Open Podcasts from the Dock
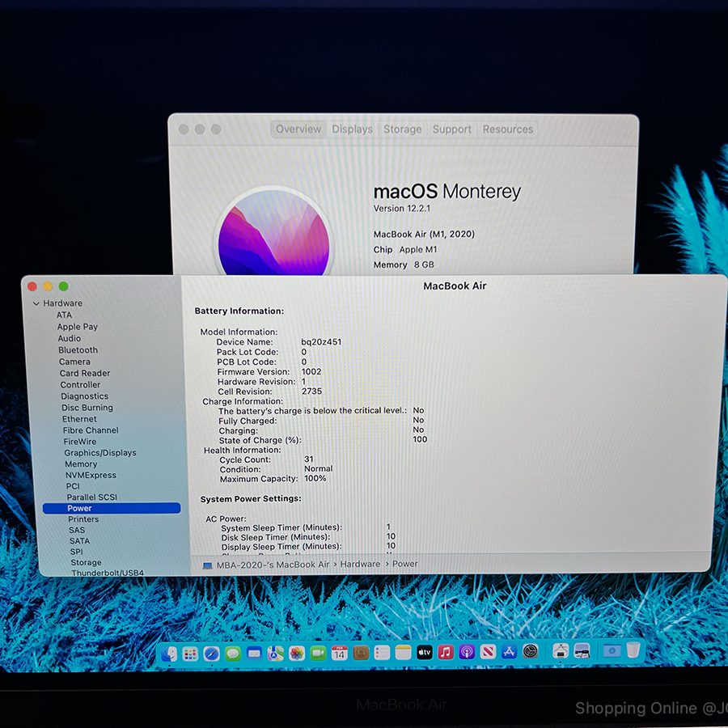Viewport: 728px width, 728px height. [467, 652]
